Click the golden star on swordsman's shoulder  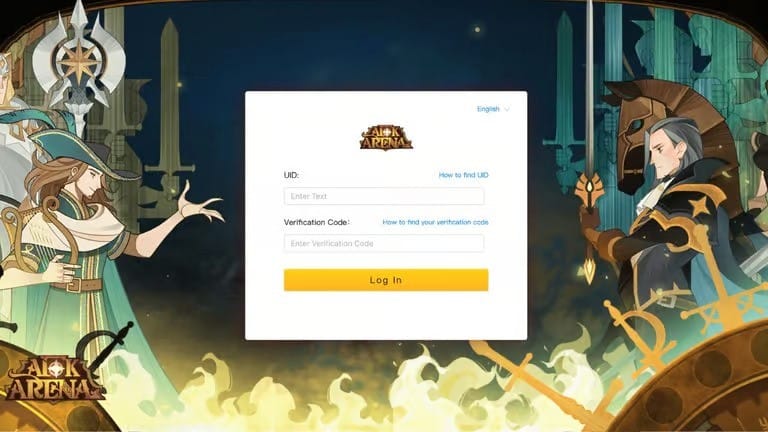pyautogui.click(x=700, y=204)
